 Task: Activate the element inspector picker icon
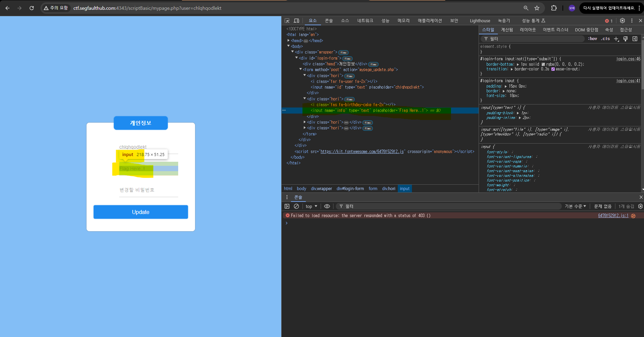287,21
